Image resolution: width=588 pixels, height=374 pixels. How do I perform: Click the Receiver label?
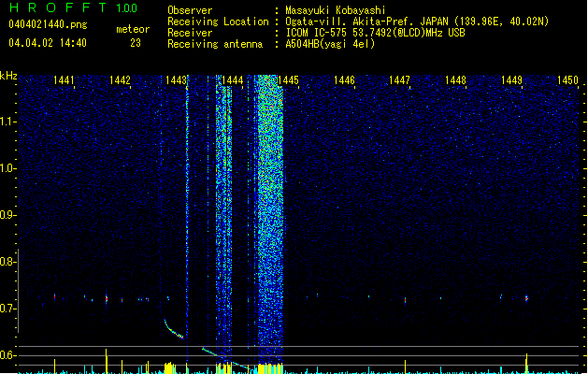[x=190, y=33]
